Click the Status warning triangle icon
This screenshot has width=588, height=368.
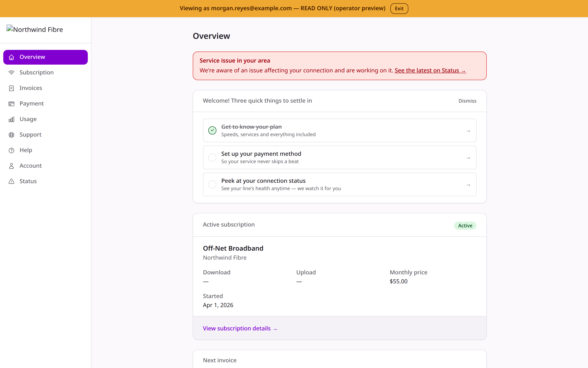click(11, 181)
